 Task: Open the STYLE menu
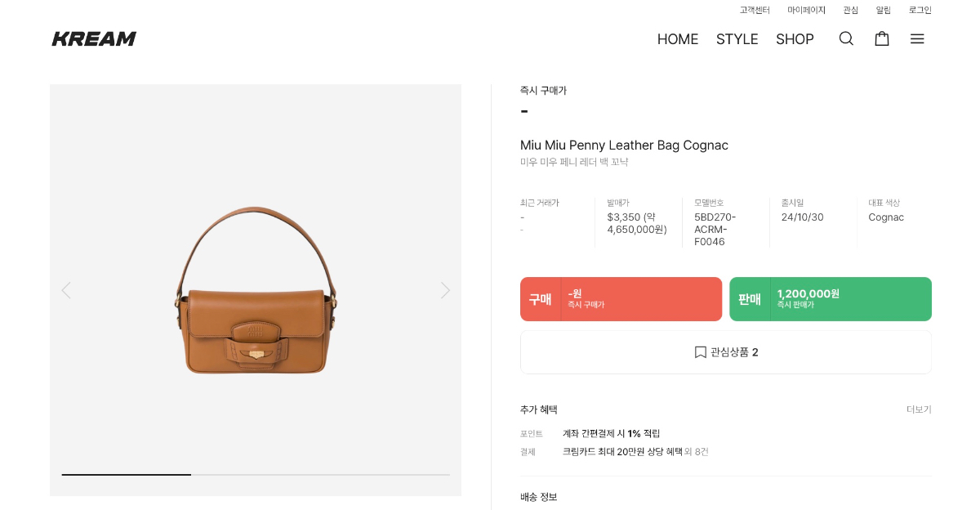[737, 39]
